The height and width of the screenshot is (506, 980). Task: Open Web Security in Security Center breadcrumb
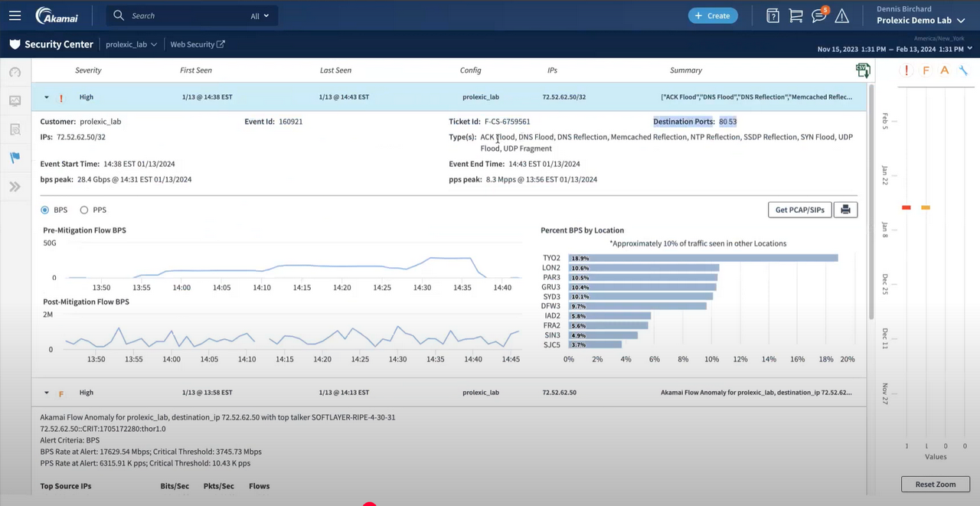coord(197,44)
